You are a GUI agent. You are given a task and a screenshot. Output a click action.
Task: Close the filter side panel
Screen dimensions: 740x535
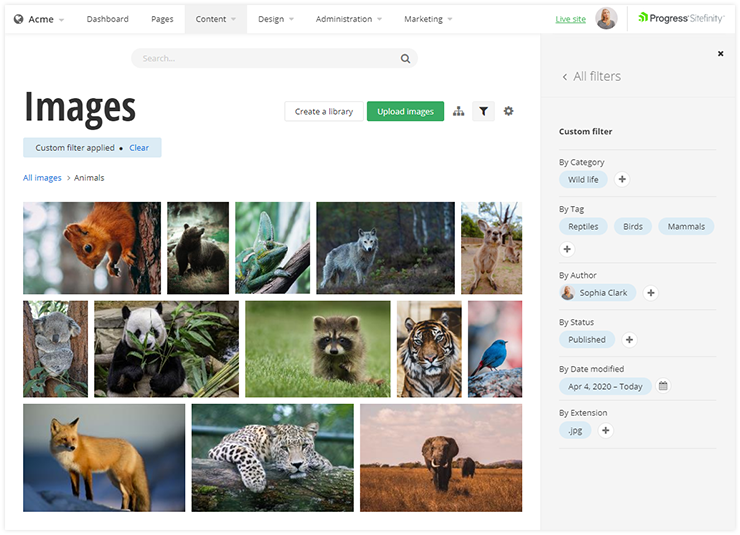click(x=720, y=54)
